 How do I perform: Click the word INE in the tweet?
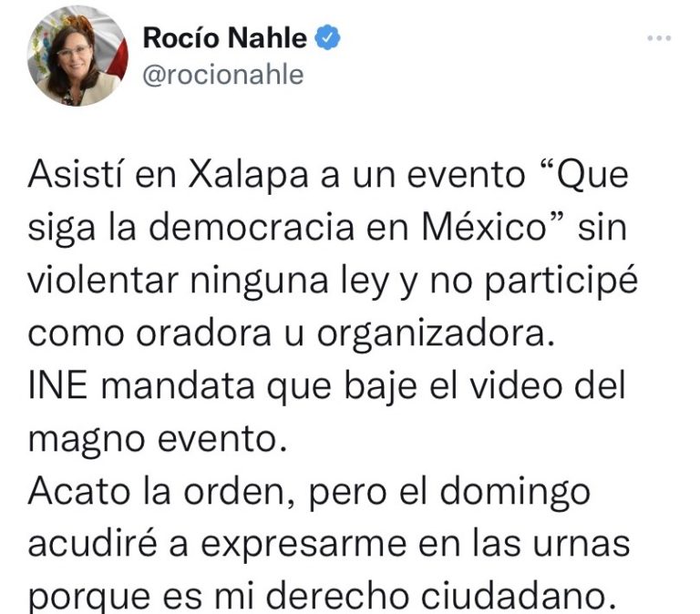57,385
